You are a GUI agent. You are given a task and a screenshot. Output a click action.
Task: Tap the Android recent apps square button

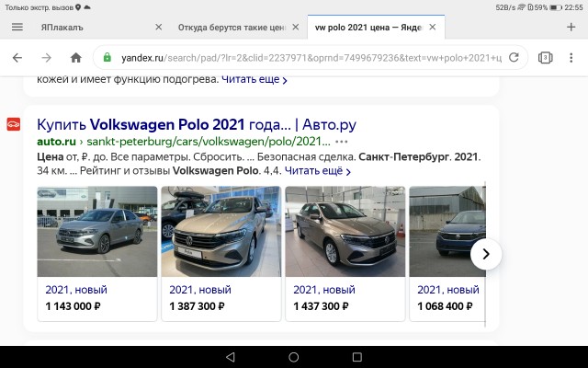pyautogui.click(x=357, y=357)
